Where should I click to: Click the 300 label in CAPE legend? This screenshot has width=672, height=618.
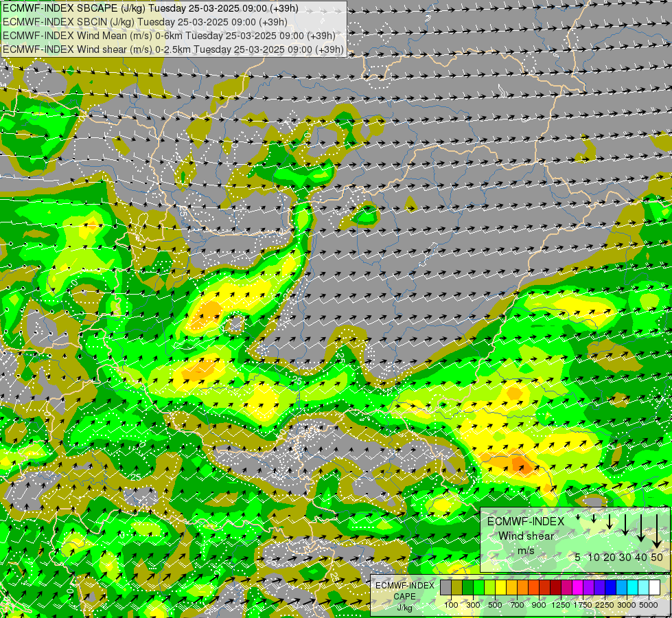click(x=473, y=605)
